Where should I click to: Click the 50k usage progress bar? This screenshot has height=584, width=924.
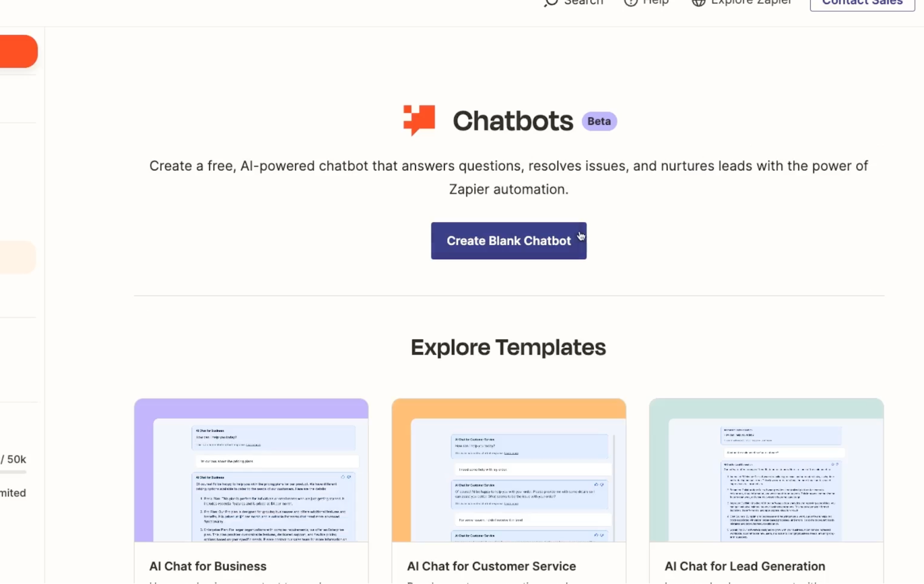point(13,472)
